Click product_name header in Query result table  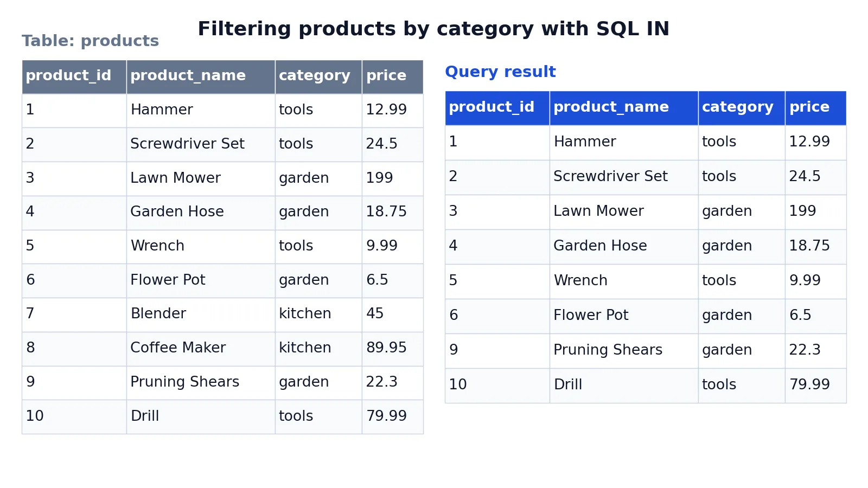coord(624,108)
